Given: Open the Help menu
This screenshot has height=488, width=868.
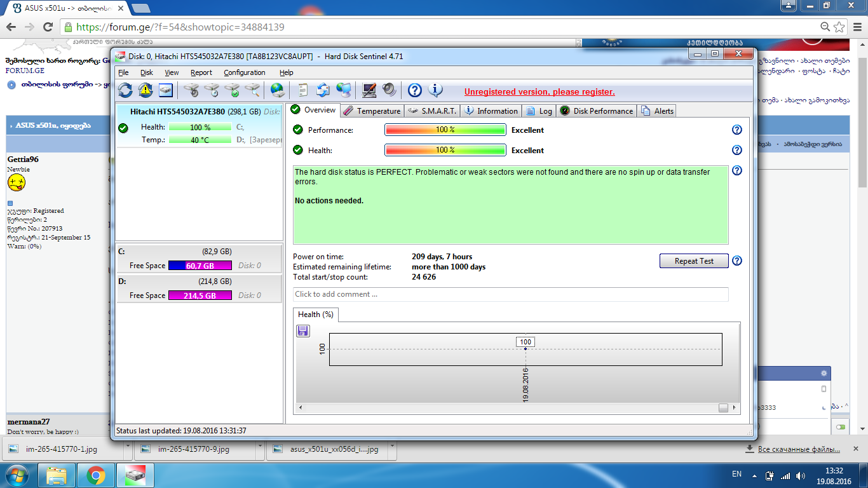Looking at the screenshot, I should click(287, 72).
